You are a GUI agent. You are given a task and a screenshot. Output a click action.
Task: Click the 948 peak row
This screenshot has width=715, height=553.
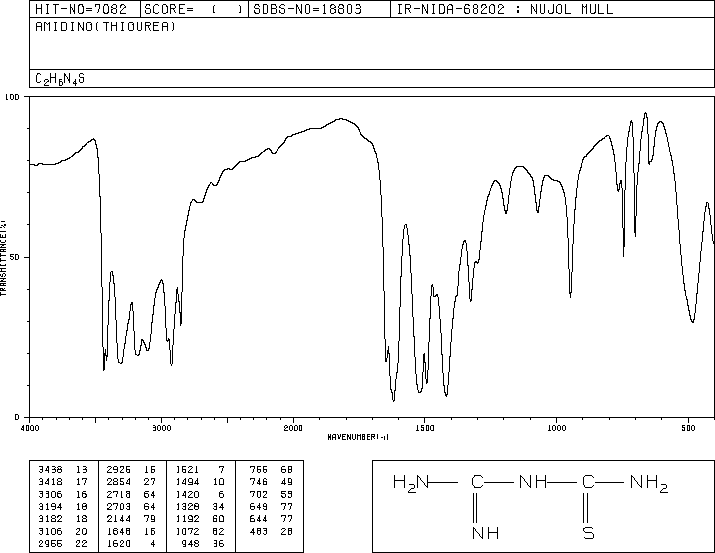201,543
